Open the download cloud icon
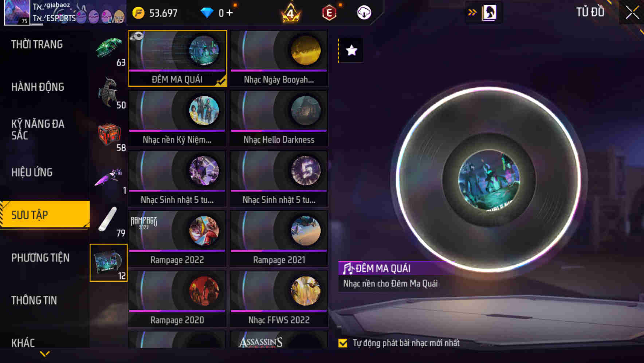Image resolution: width=644 pixels, height=363 pixels. [x=364, y=13]
